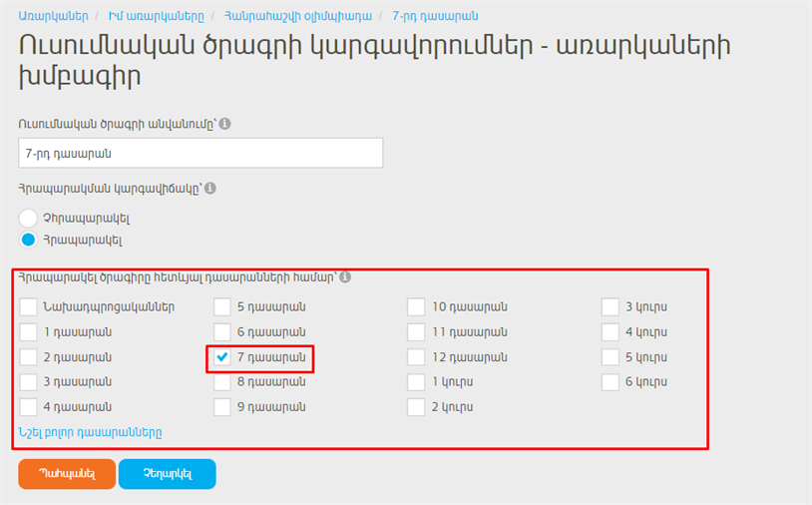Check the 12 դասարան checkbox
Image resolution: width=812 pixels, height=505 pixels.
[417, 357]
